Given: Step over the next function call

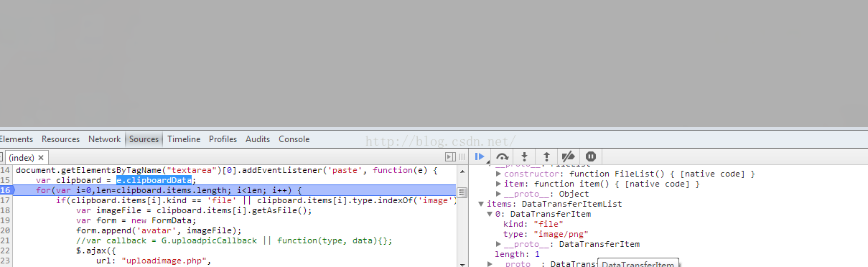Looking at the screenshot, I should coord(503,156).
